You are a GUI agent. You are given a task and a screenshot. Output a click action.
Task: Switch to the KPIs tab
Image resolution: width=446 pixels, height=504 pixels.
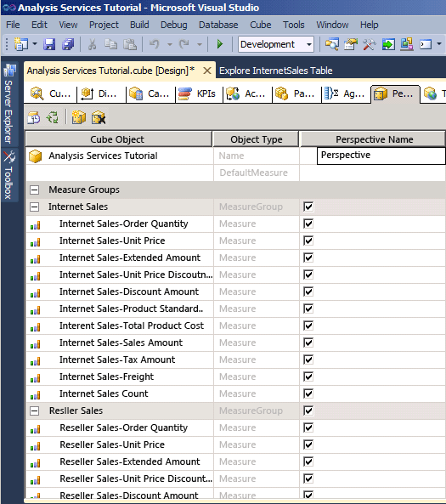200,93
